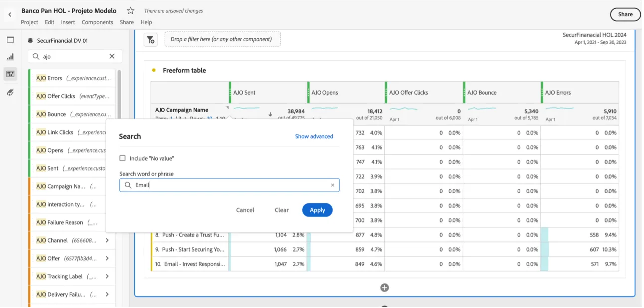Open the Edit menu

[x=50, y=22]
